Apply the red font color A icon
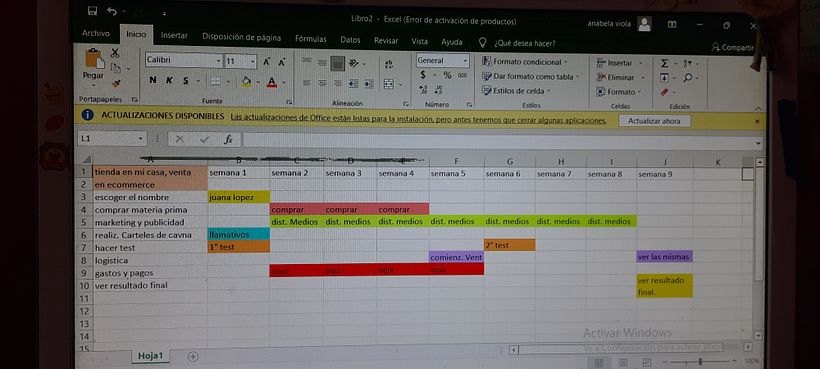820x369 pixels. click(x=271, y=82)
